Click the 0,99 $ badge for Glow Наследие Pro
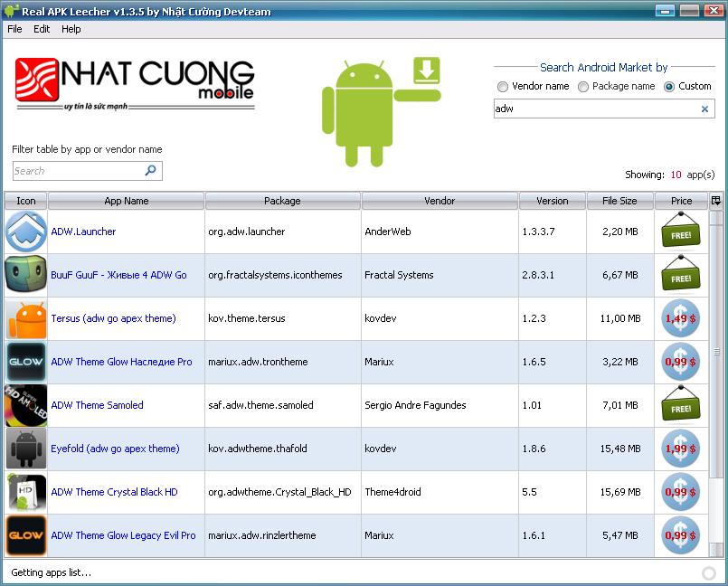Viewport: 728px width, 586px height. click(x=681, y=362)
